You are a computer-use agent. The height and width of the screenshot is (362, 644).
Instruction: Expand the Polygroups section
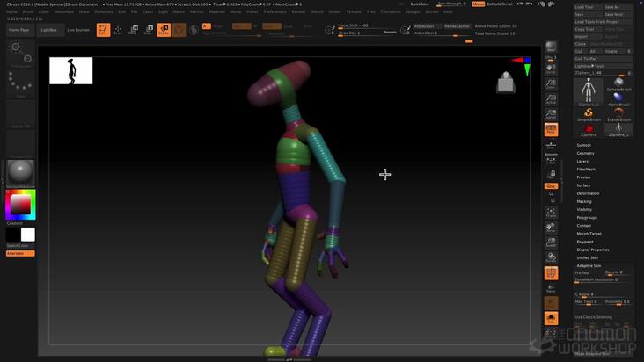(587, 218)
